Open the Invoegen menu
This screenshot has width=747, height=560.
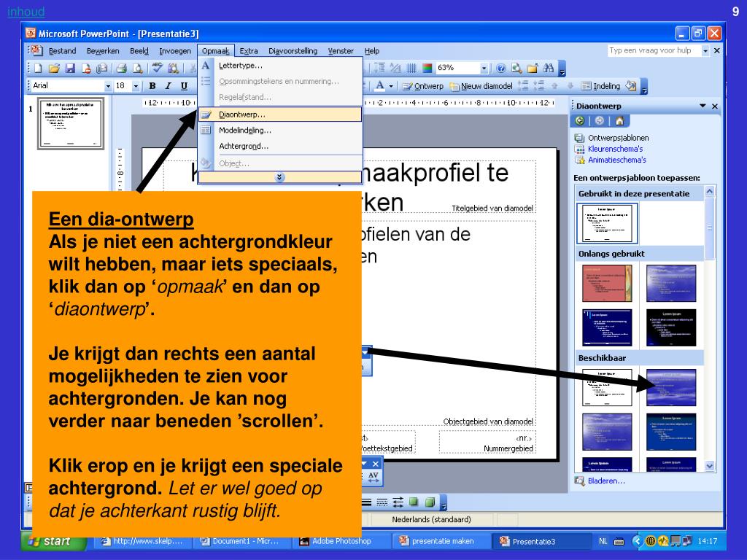click(x=175, y=51)
